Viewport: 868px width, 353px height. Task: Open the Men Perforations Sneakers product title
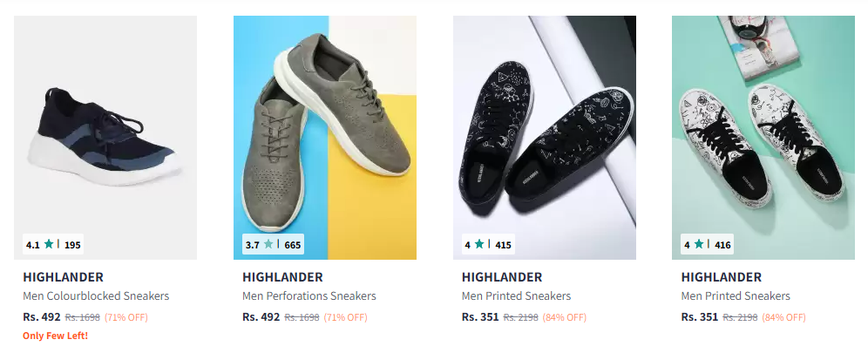(309, 296)
